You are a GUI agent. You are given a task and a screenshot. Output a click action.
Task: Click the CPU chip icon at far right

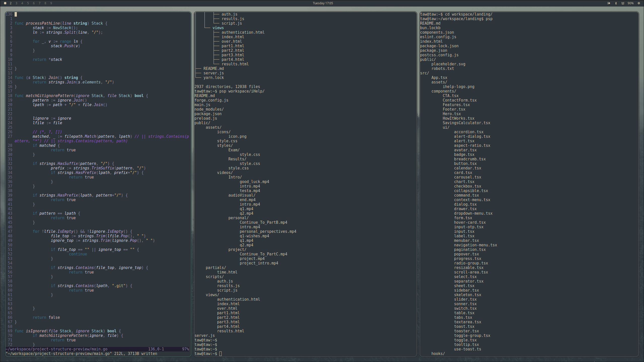coord(639,3)
